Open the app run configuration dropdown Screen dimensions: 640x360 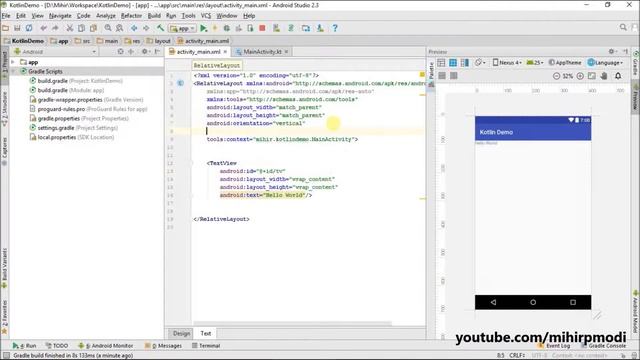182,28
